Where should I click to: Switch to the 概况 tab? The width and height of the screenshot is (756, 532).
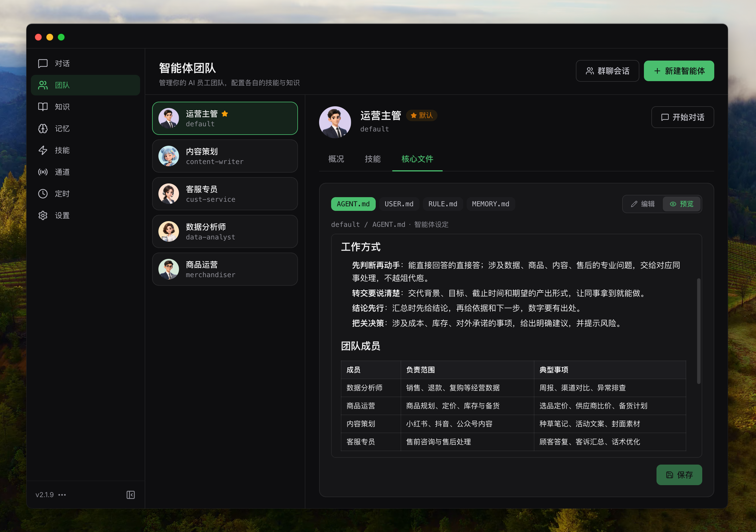[x=336, y=159]
